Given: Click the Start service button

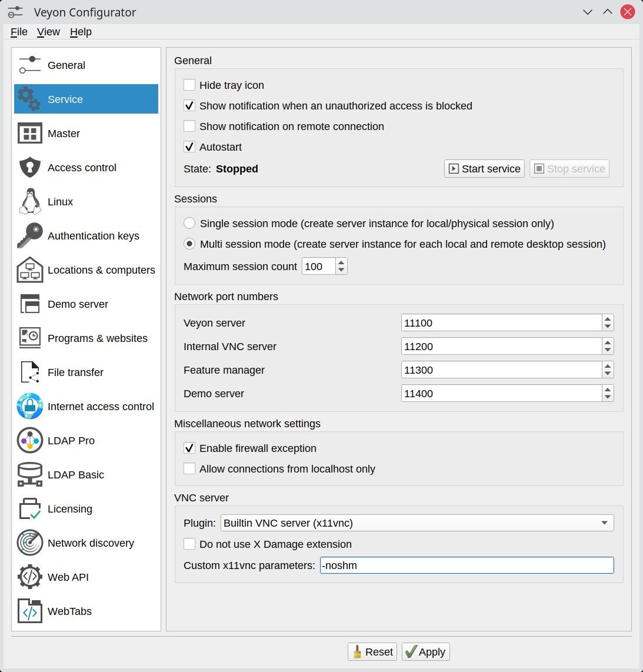Looking at the screenshot, I should [484, 168].
